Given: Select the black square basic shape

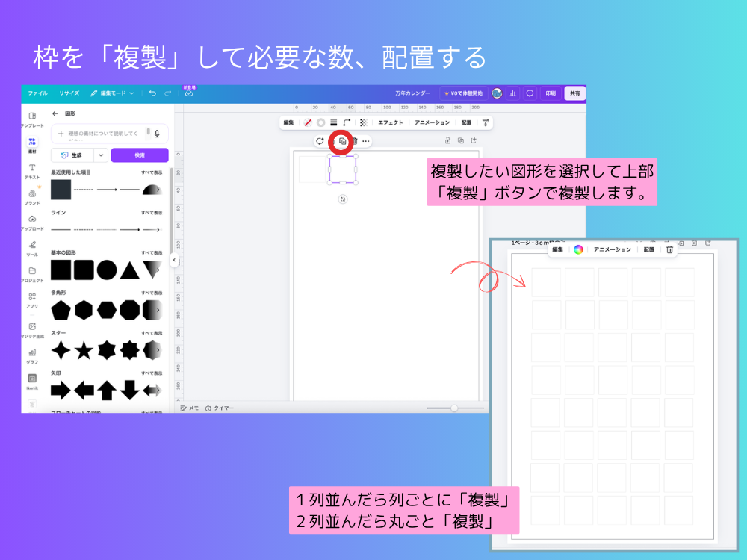Looking at the screenshot, I should click(x=61, y=270).
